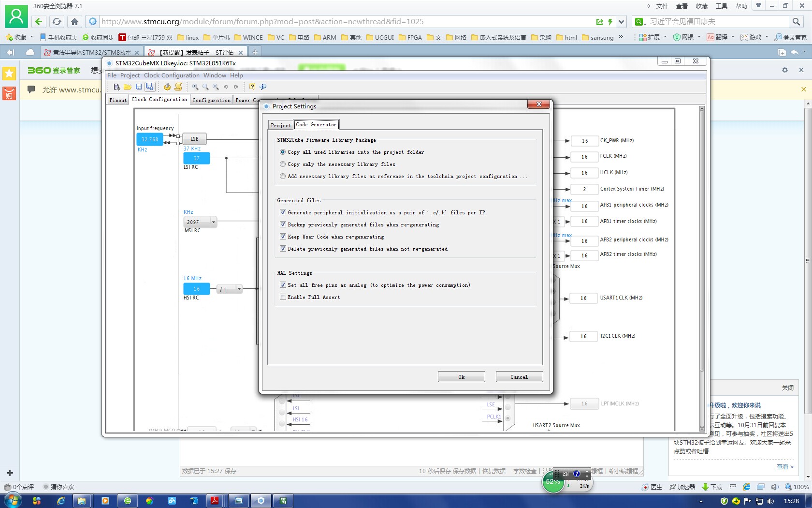Open the File menu in STM32CubeMX
The width and height of the screenshot is (812, 508).
pos(112,75)
